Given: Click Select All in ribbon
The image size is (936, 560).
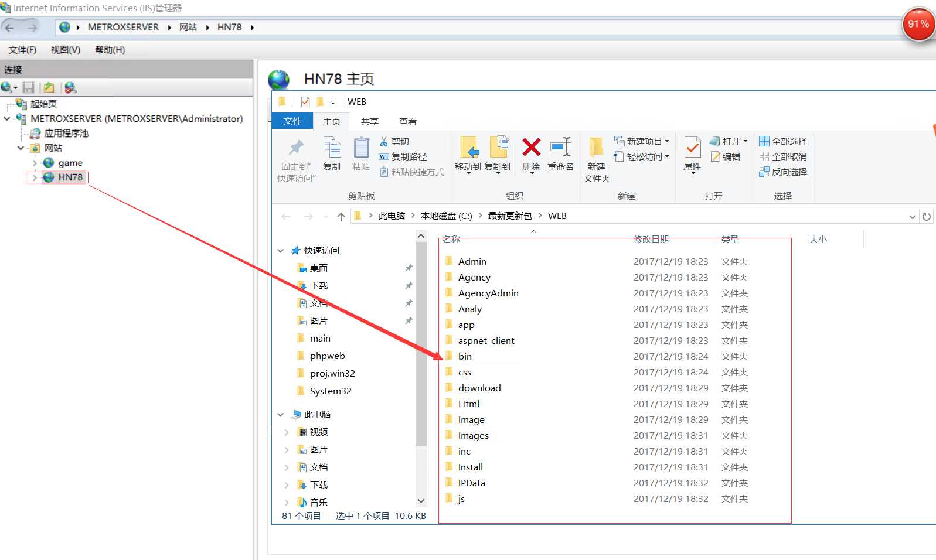Looking at the screenshot, I should (783, 141).
